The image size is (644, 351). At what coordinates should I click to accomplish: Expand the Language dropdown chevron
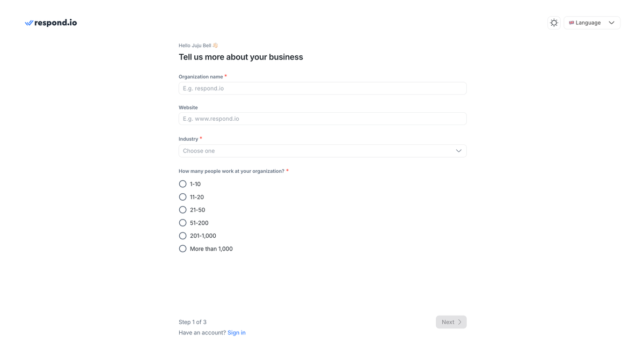tap(611, 23)
